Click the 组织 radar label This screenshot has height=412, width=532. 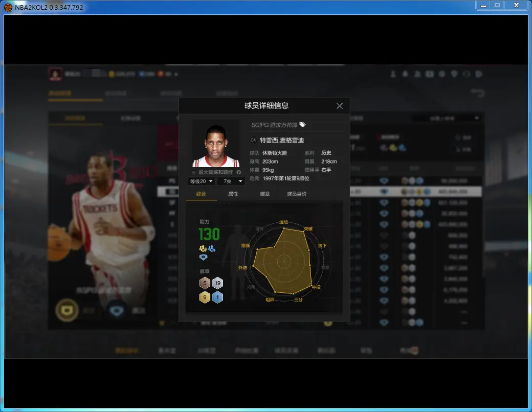270,300
